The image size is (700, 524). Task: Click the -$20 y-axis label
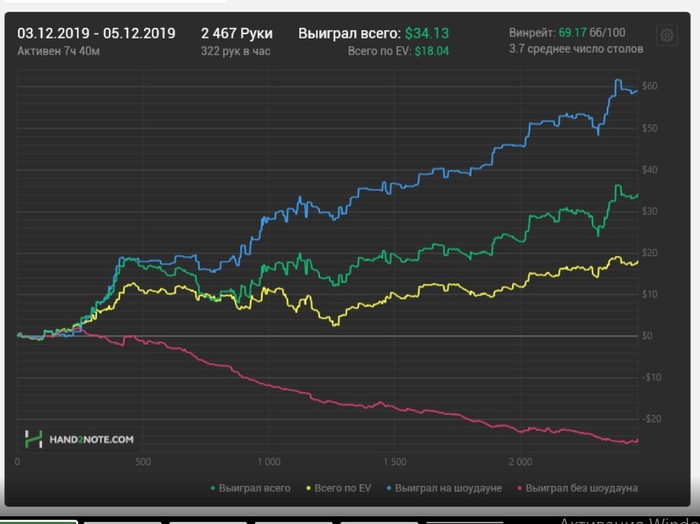[x=651, y=419]
